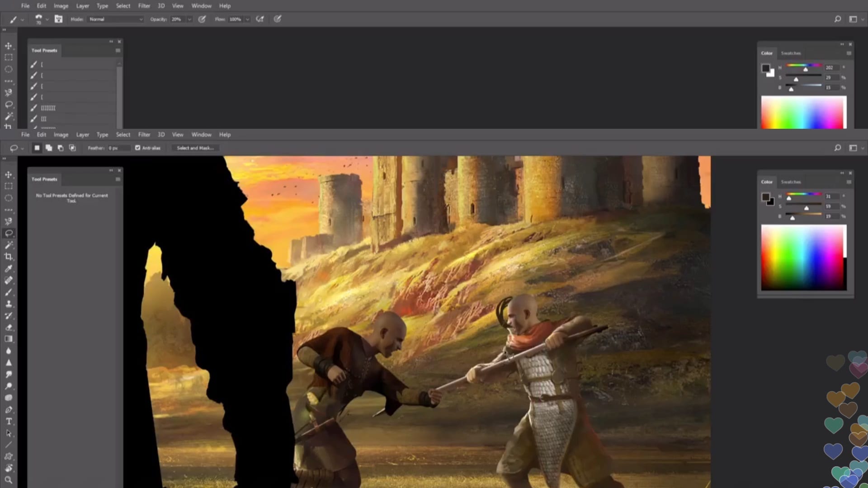Select the Eraser tool
Image resolution: width=868 pixels, height=488 pixels.
[9, 327]
